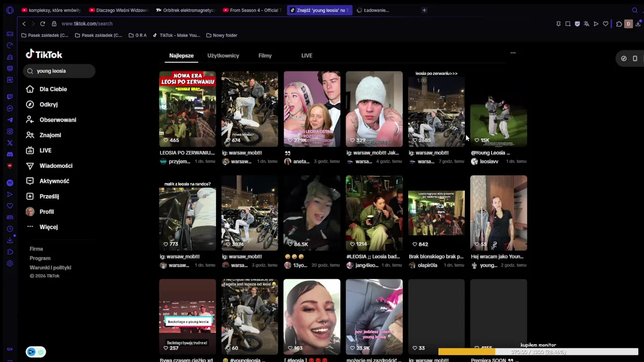Click the ad-blocker shield icon in address bar
Image resolution: width=644 pixels, height=362 pixels.
[578, 24]
